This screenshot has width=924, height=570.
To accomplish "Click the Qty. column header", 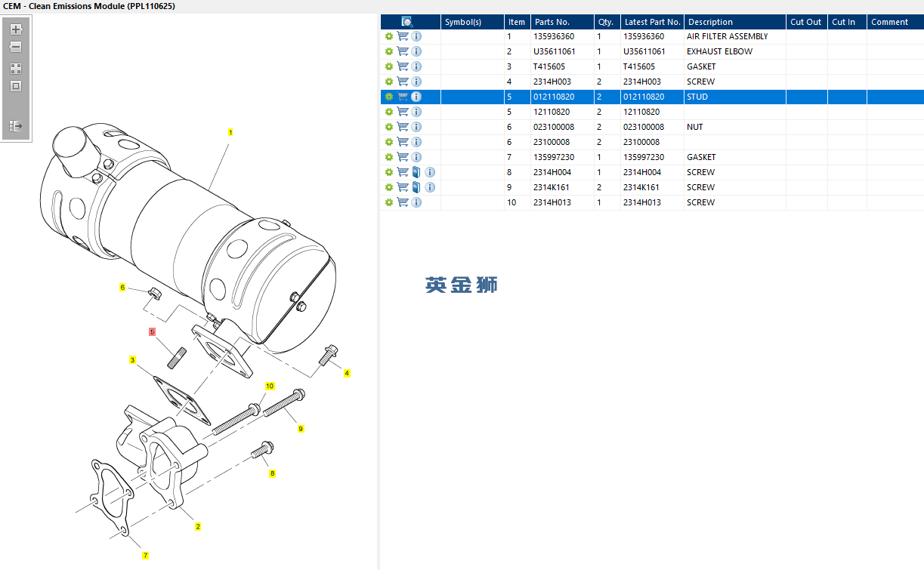I will pos(607,22).
